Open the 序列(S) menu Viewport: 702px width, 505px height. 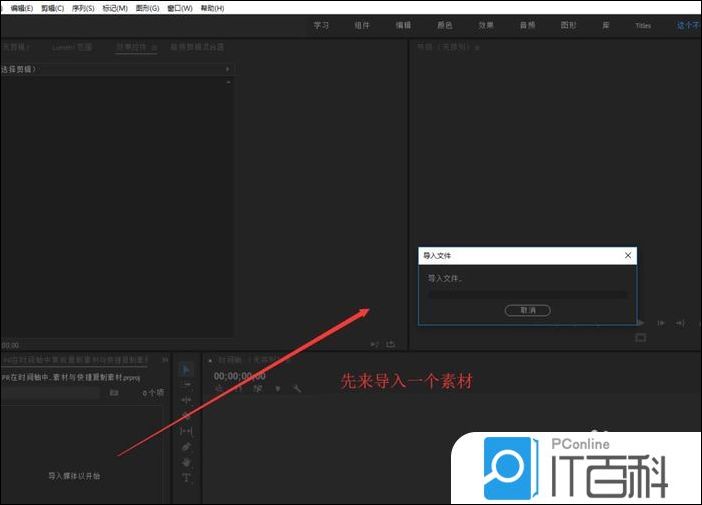point(83,8)
